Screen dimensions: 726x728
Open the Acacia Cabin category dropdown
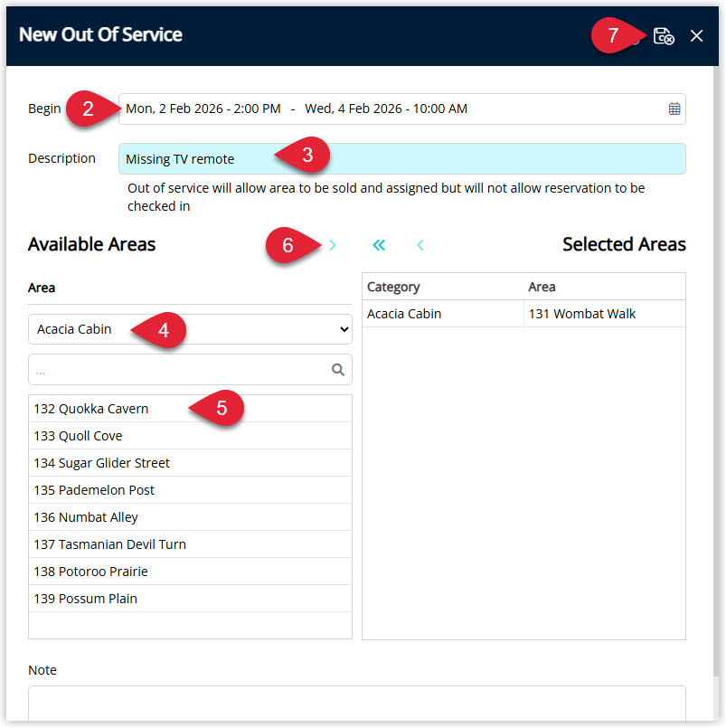[x=190, y=329]
